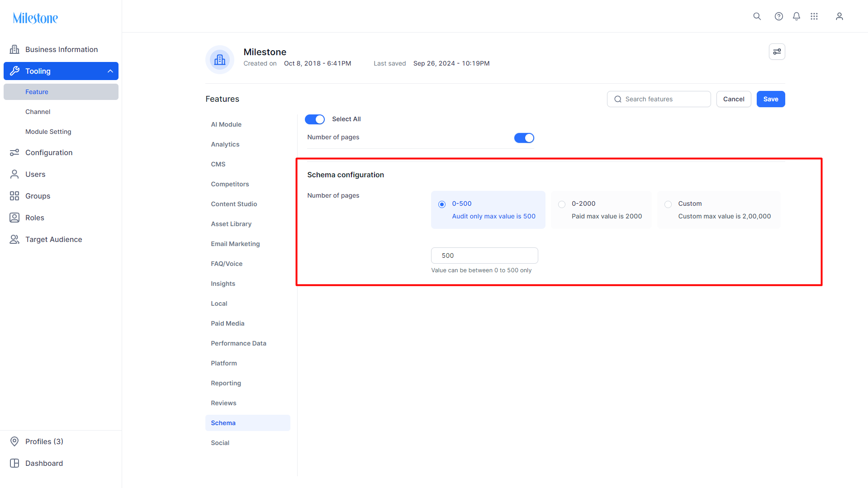The width and height of the screenshot is (868, 488).
Task: Select Reviews feature category
Action: click(248, 403)
